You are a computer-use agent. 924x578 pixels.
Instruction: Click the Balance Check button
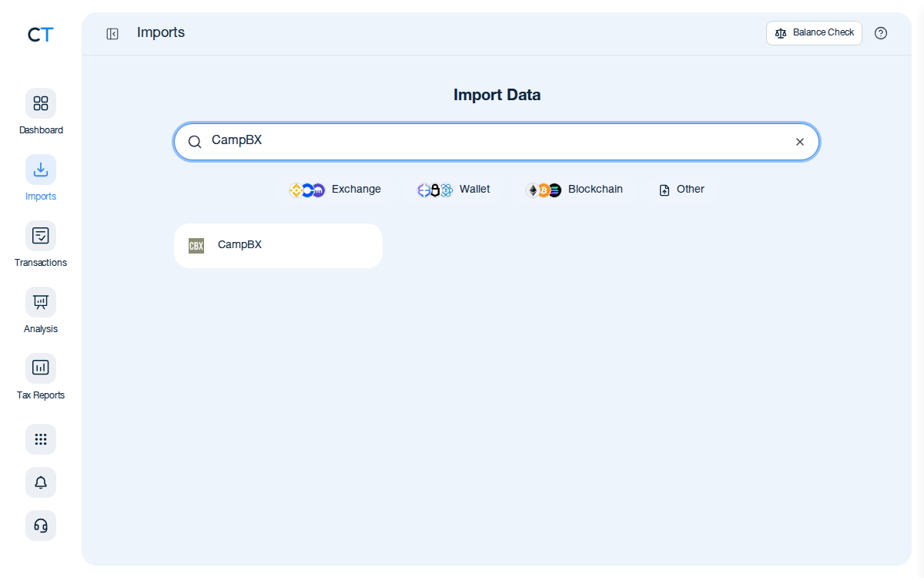tap(814, 33)
